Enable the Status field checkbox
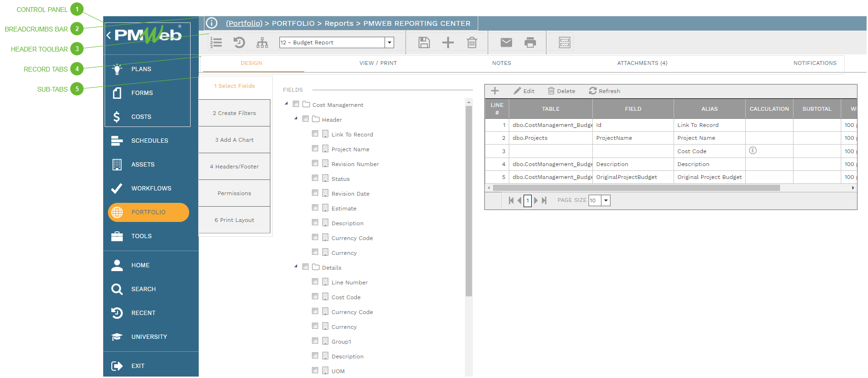The height and width of the screenshot is (378, 868). [x=315, y=178]
